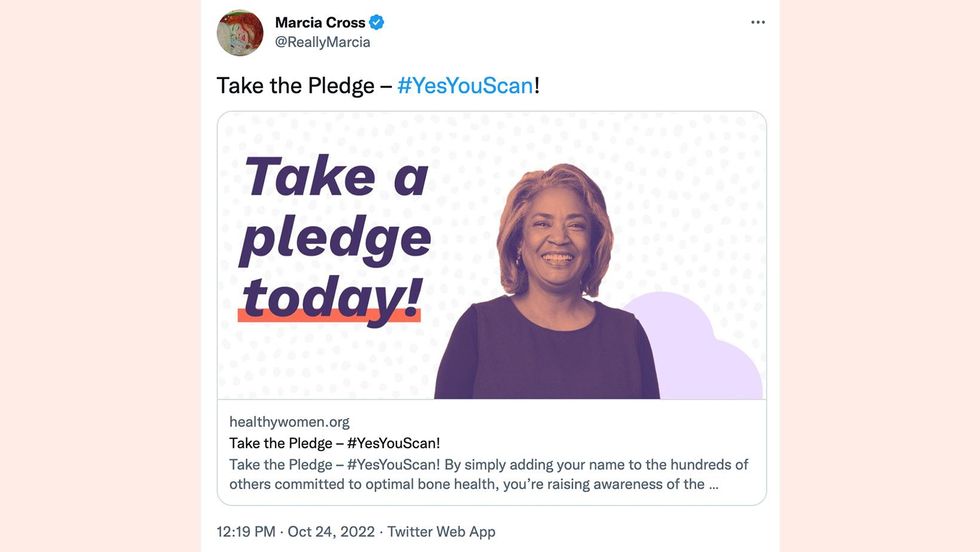Screen dimensions: 980x552
Task: Click the 12:19 PM timestamp
Action: click(246, 531)
